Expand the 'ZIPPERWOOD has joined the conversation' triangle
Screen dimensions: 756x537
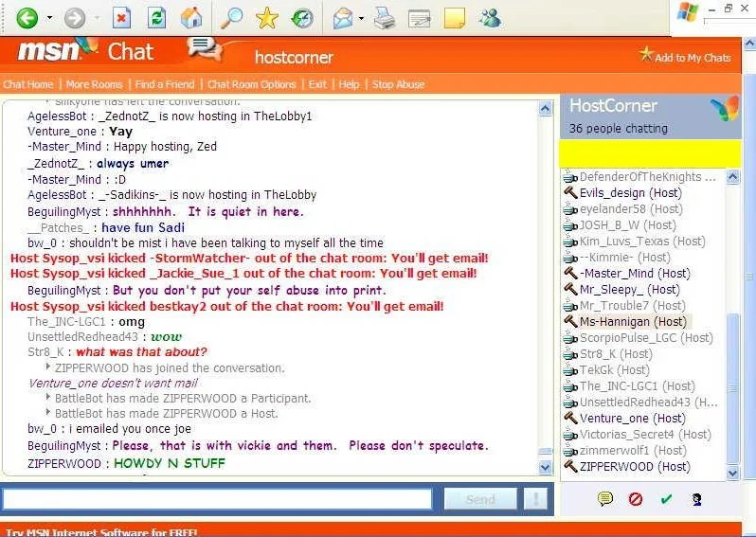tap(47, 367)
